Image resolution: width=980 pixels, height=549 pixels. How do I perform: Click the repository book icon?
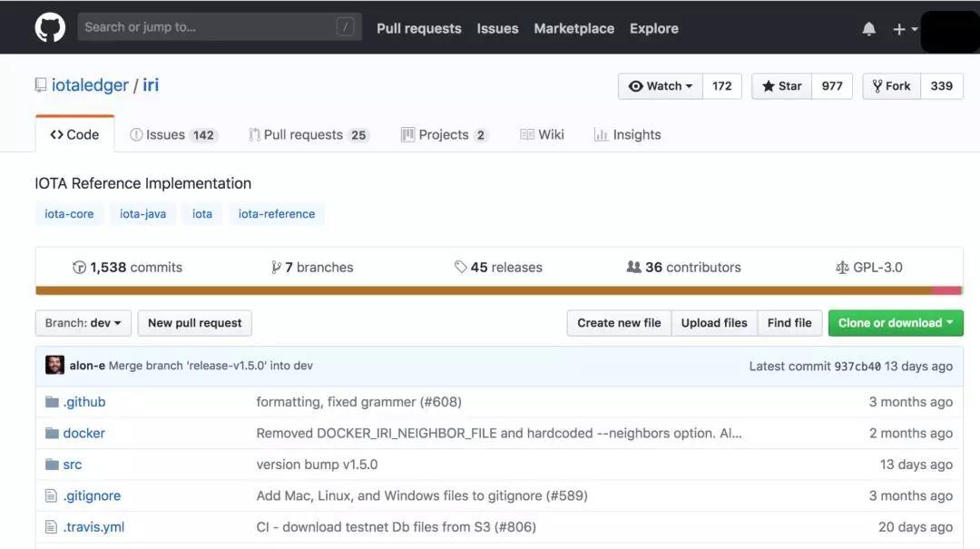[41, 85]
